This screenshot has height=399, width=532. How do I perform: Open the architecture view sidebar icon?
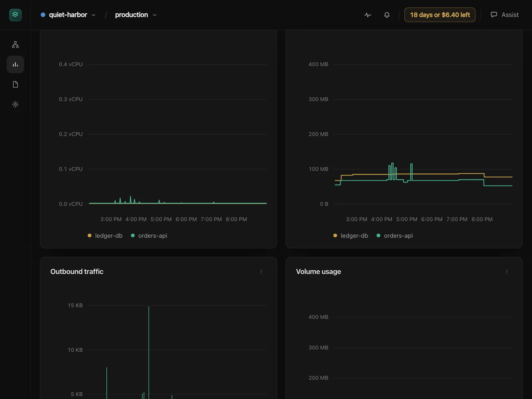[15, 45]
